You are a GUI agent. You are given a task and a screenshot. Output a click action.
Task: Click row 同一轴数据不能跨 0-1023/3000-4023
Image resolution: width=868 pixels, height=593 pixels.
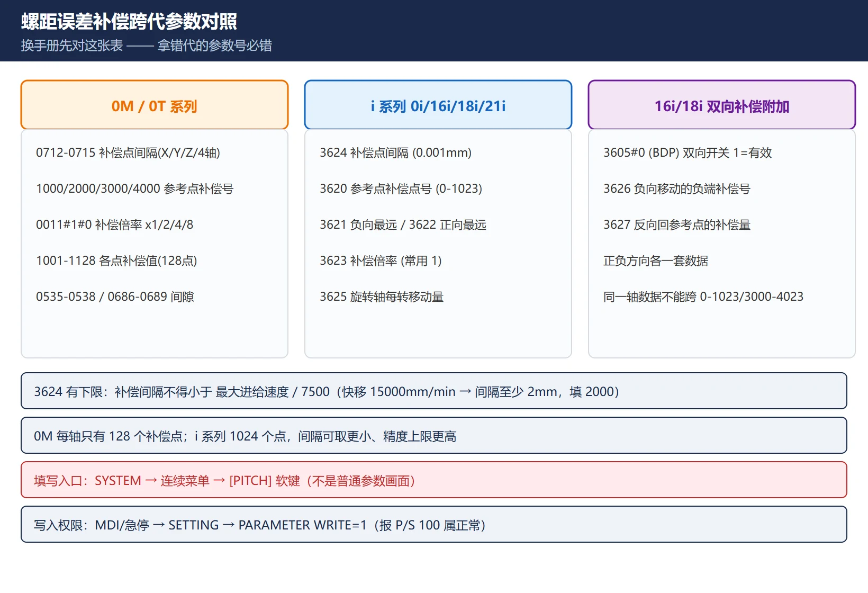point(703,297)
